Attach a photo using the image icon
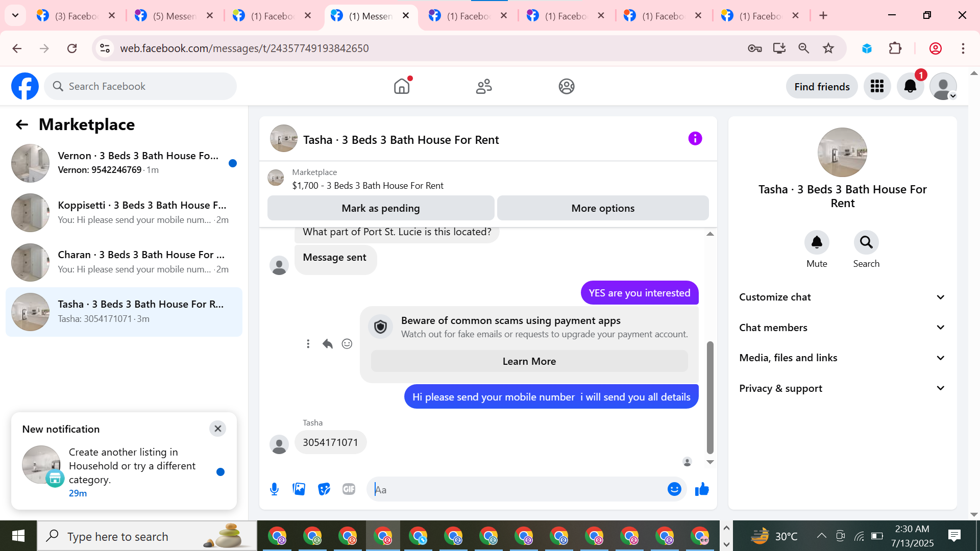 click(299, 489)
